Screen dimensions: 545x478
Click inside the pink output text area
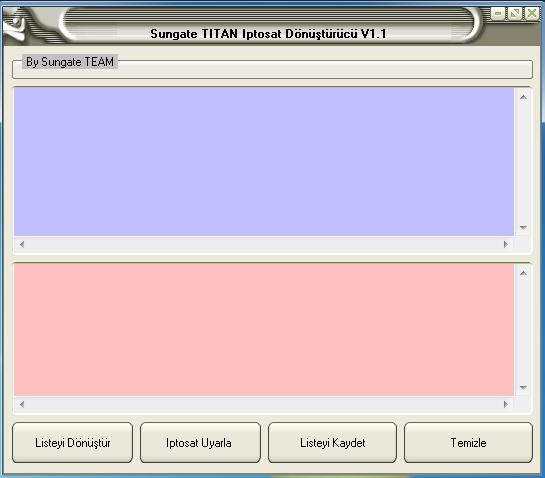click(264, 330)
